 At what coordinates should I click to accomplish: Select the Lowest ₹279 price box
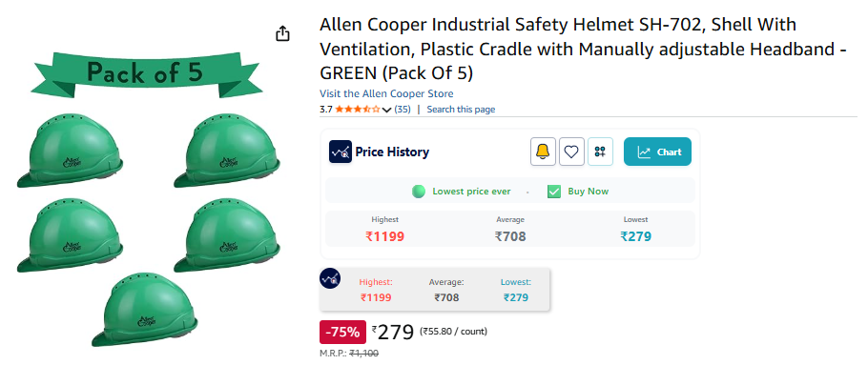coord(635,229)
